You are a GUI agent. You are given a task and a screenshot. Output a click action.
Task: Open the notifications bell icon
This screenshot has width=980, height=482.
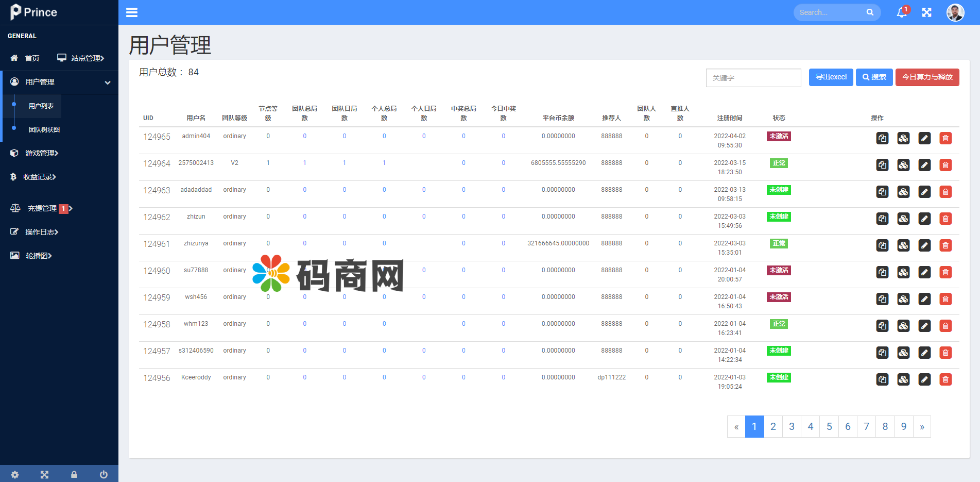(x=902, y=12)
